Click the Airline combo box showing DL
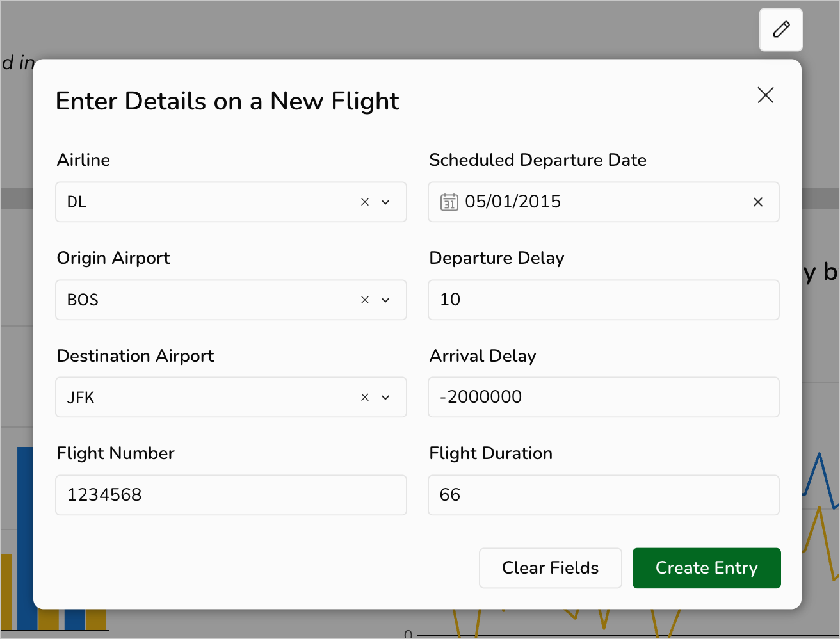 205,202
